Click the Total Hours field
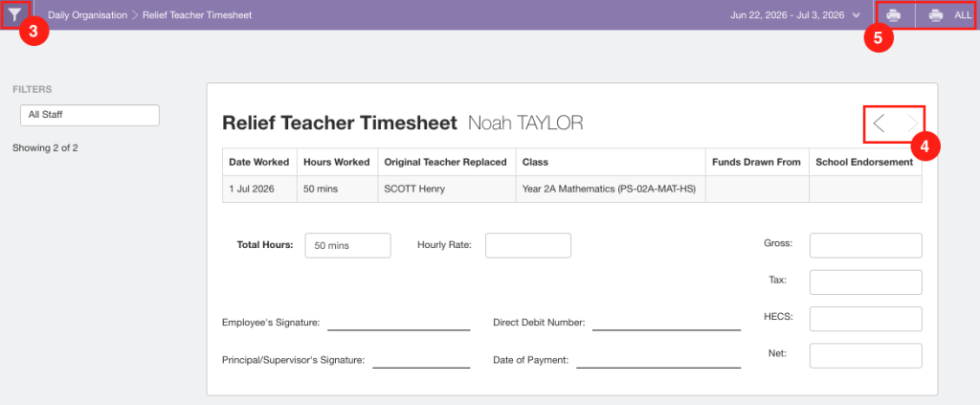 click(348, 246)
